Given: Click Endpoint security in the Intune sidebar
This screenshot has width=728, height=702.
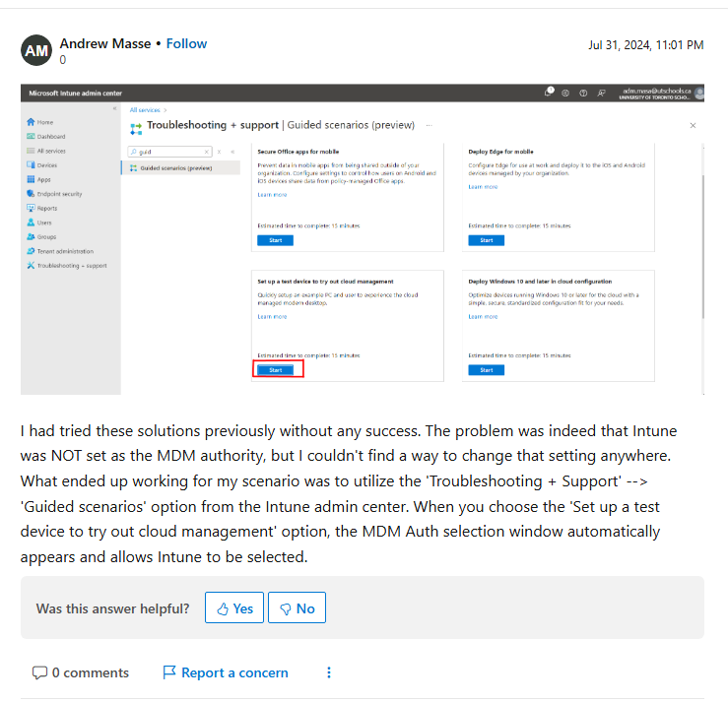Looking at the screenshot, I should pos(54,194).
